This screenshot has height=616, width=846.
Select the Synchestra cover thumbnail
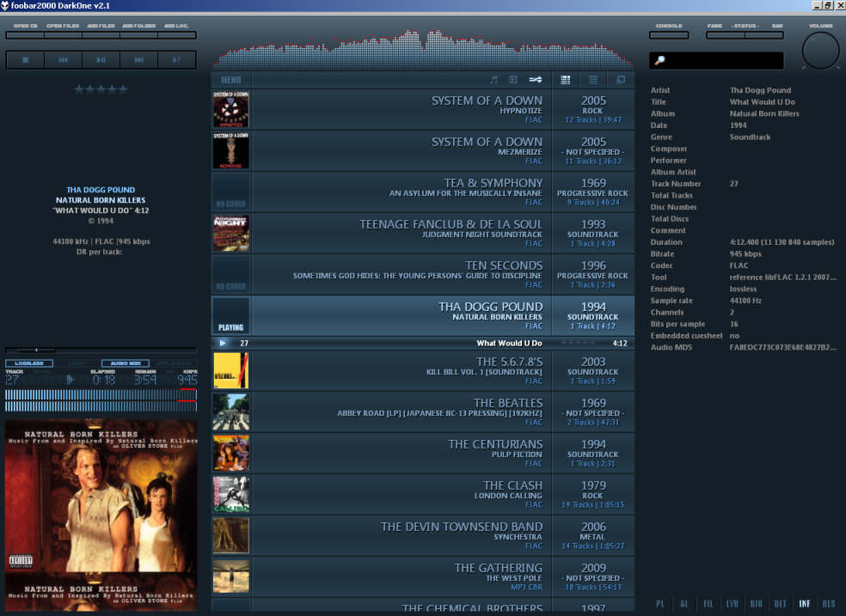[231, 536]
